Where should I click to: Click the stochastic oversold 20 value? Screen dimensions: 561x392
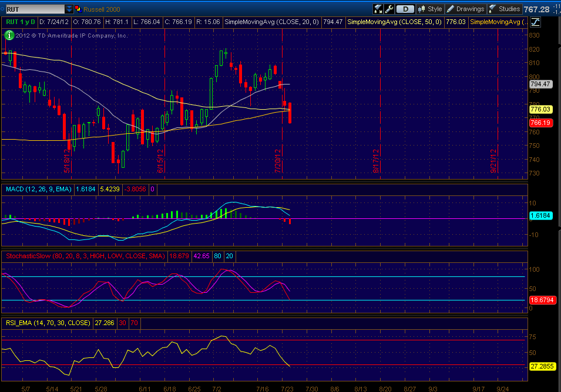(x=229, y=256)
